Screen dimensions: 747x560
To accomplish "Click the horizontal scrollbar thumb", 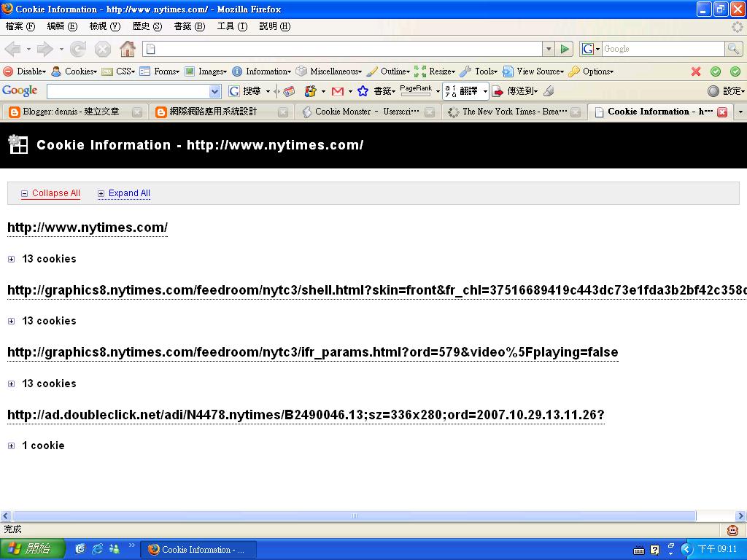I will click(354, 516).
